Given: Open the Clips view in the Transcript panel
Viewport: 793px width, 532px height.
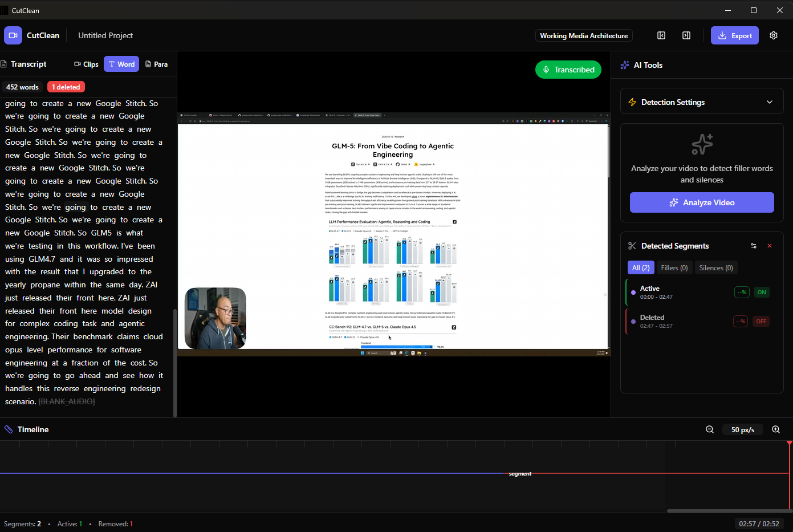Looking at the screenshot, I should 86,64.
